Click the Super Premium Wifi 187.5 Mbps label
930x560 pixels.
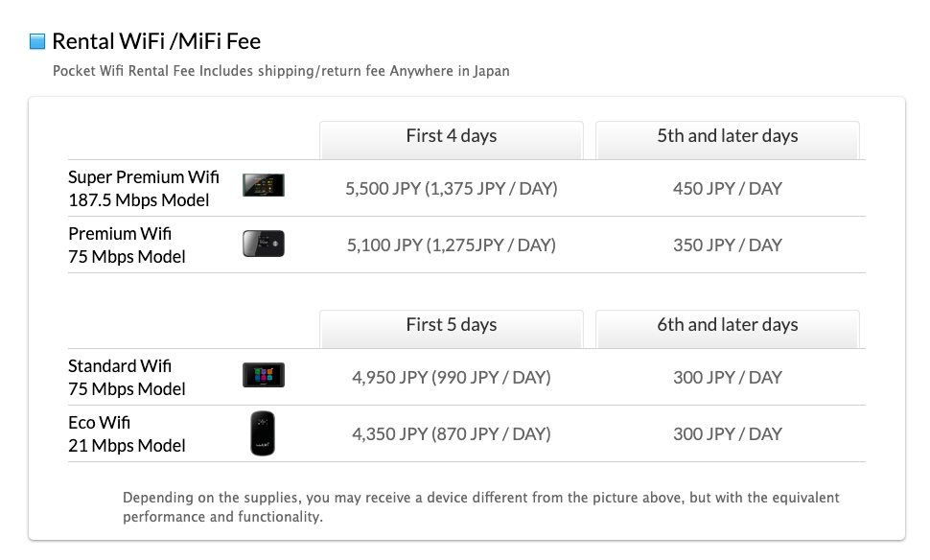coord(144,188)
